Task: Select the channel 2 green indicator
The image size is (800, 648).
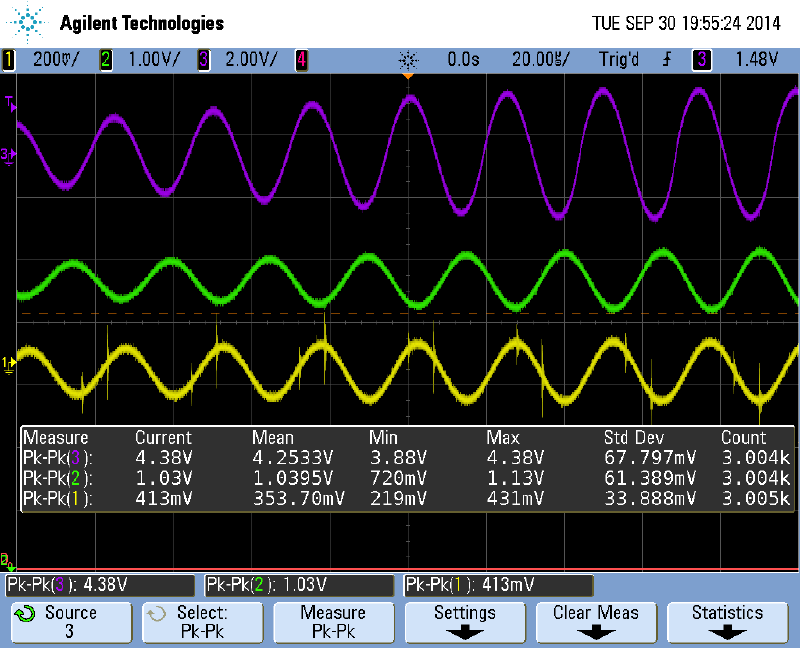Action: pos(105,60)
